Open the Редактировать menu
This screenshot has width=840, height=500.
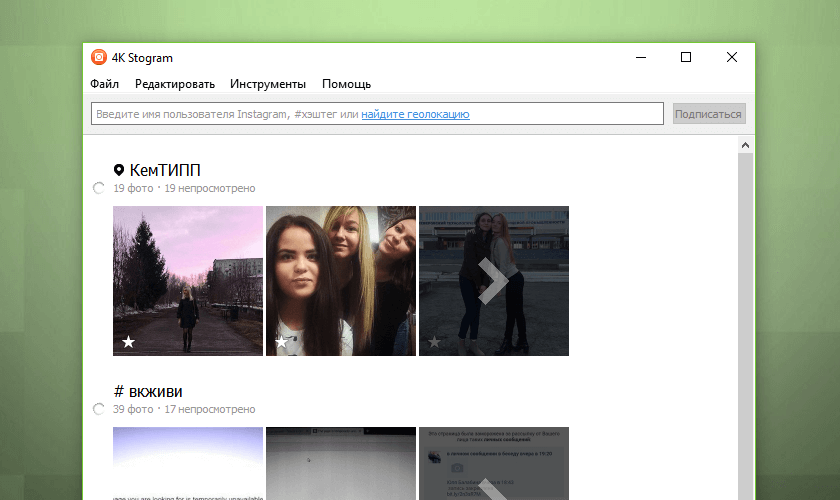click(175, 84)
